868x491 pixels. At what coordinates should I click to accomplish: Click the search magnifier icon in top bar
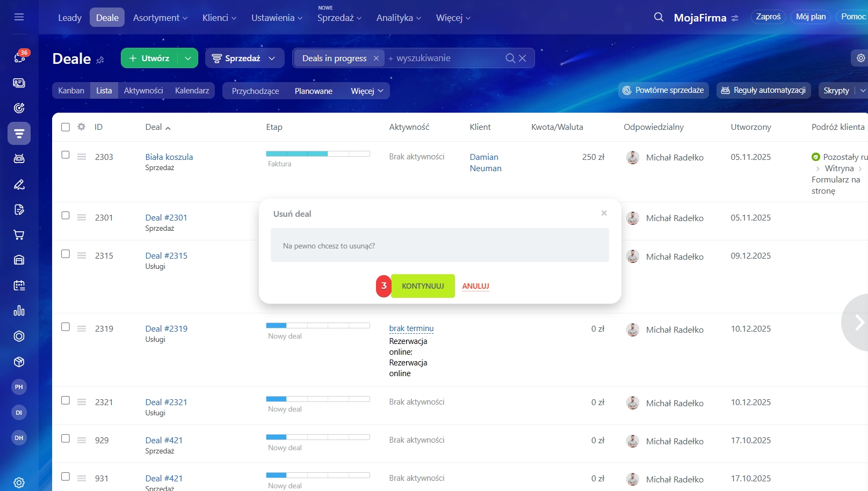point(659,17)
